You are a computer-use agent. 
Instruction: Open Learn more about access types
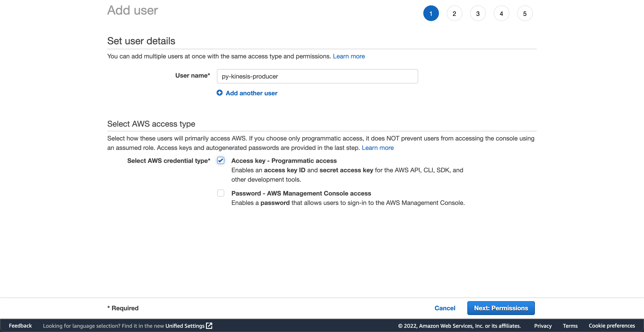(377, 148)
